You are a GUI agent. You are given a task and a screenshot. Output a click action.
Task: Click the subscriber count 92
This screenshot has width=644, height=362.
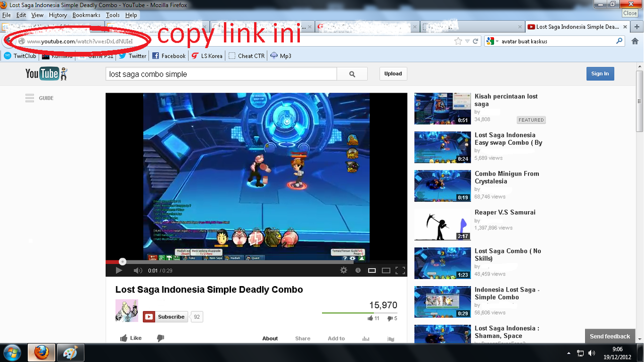point(197,317)
